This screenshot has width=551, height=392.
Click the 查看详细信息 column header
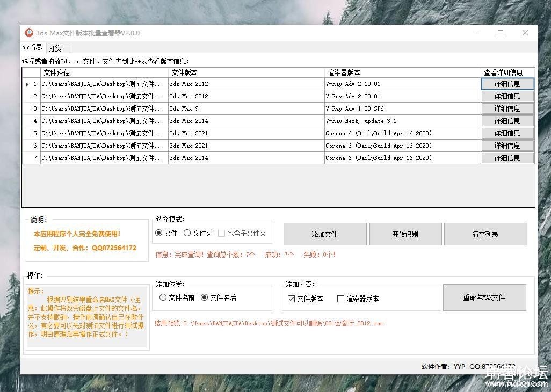click(508, 72)
